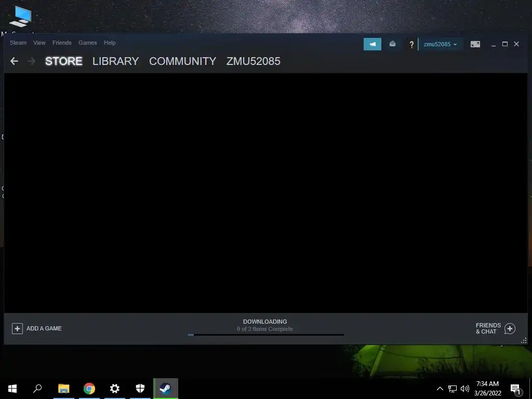Image resolution: width=532 pixels, height=399 pixels.
Task: Open the Help menu
Action: (110, 43)
